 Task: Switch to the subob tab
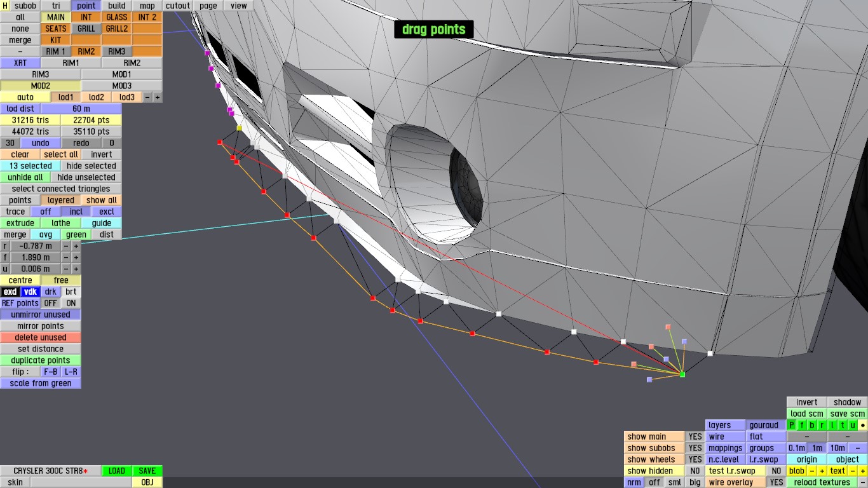click(x=25, y=6)
